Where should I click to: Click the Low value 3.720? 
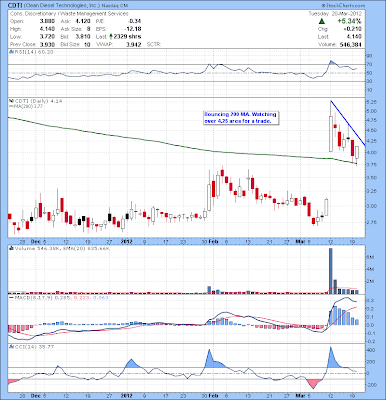(x=47, y=36)
